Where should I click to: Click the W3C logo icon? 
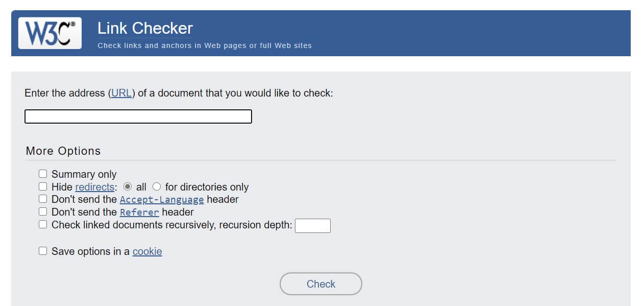(x=50, y=33)
